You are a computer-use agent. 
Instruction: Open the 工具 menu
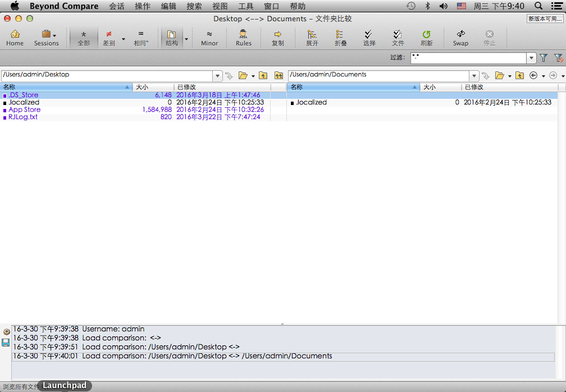point(246,6)
